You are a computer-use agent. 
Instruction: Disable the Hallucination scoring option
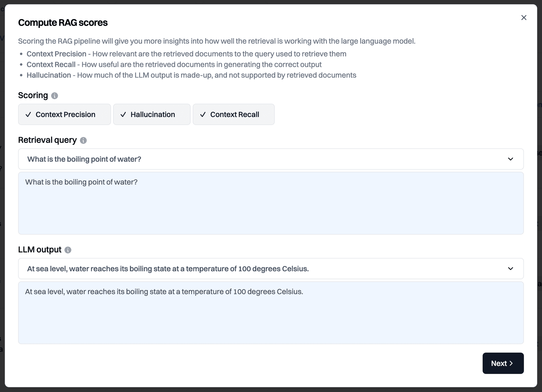(x=152, y=114)
